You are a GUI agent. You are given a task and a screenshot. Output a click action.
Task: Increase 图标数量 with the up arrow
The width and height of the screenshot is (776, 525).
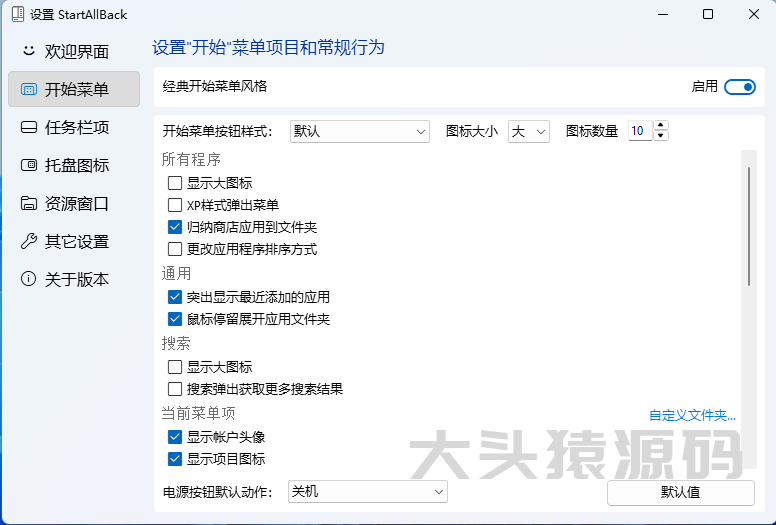[x=661, y=127]
